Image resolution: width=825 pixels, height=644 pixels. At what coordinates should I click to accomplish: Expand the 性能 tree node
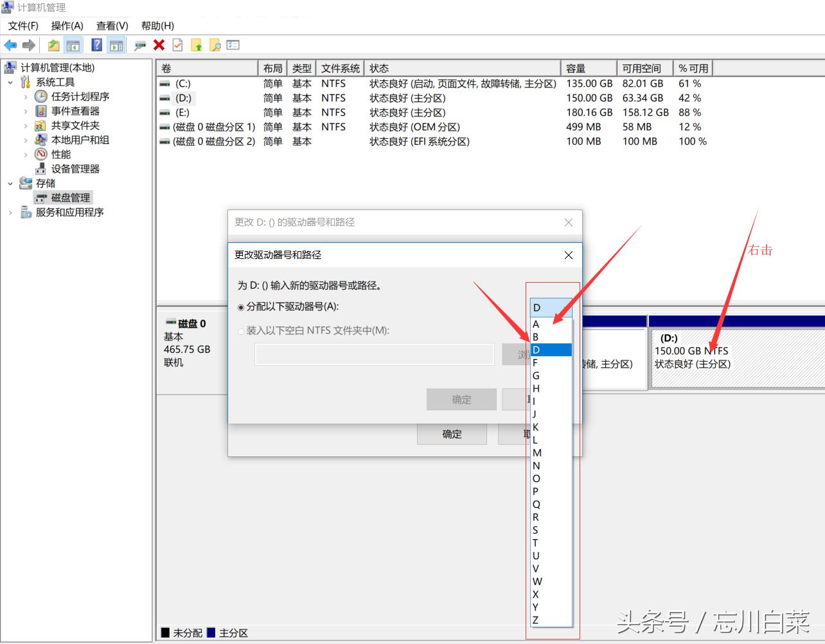(x=26, y=154)
